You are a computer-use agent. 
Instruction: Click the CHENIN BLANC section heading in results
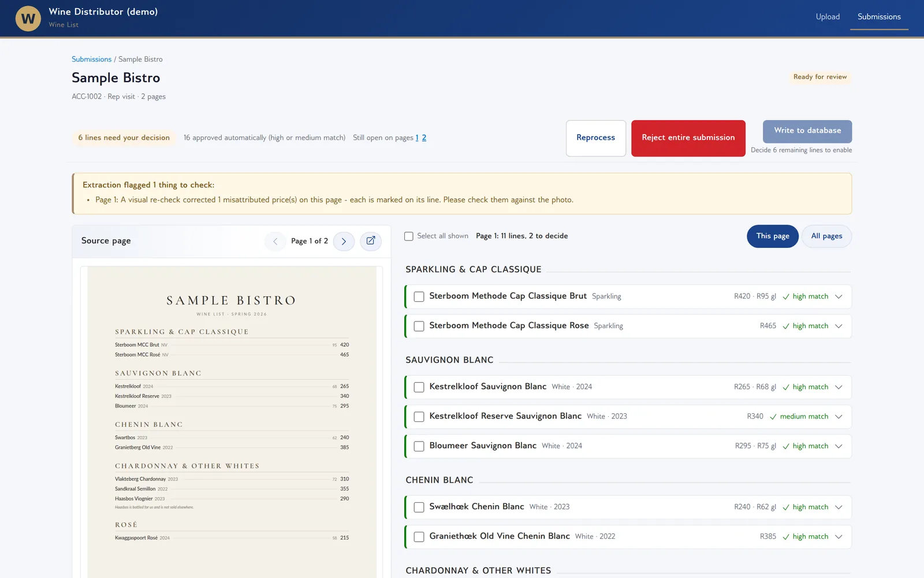(439, 480)
